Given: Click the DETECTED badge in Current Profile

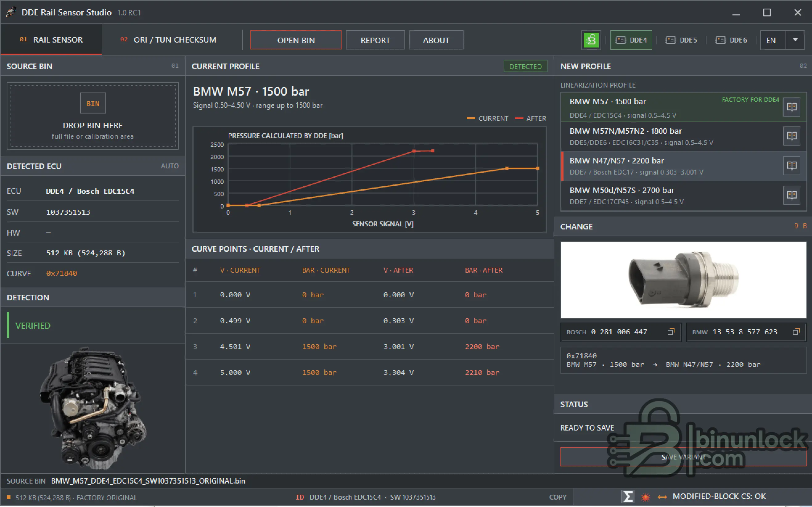Looking at the screenshot, I should 525,66.
